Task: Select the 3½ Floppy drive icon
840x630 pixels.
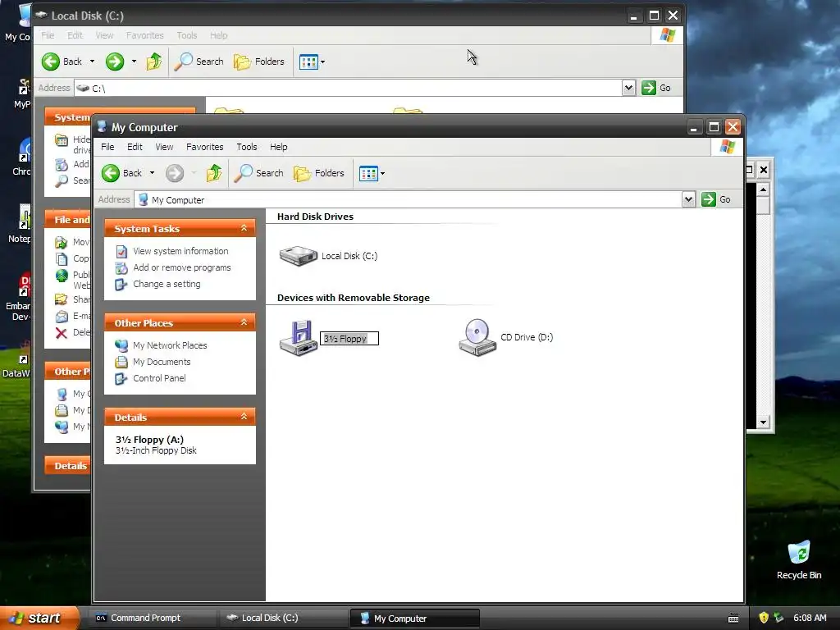Action: click(x=299, y=337)
